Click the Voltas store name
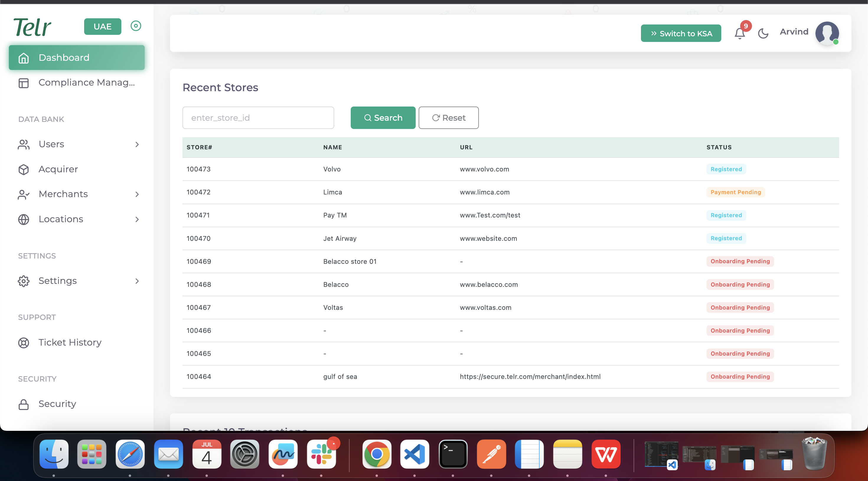Screen dimensions: 868x481 [x=333, y=307]
